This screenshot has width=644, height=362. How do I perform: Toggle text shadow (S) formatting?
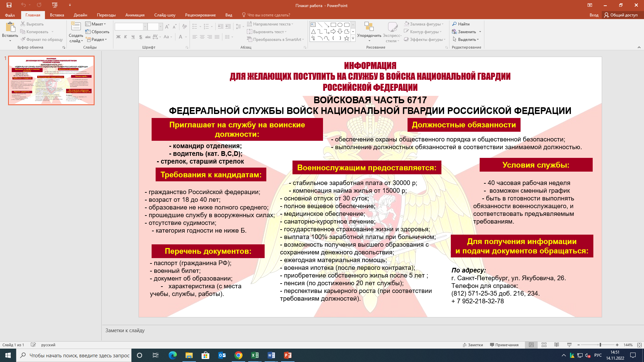(140, 37)
